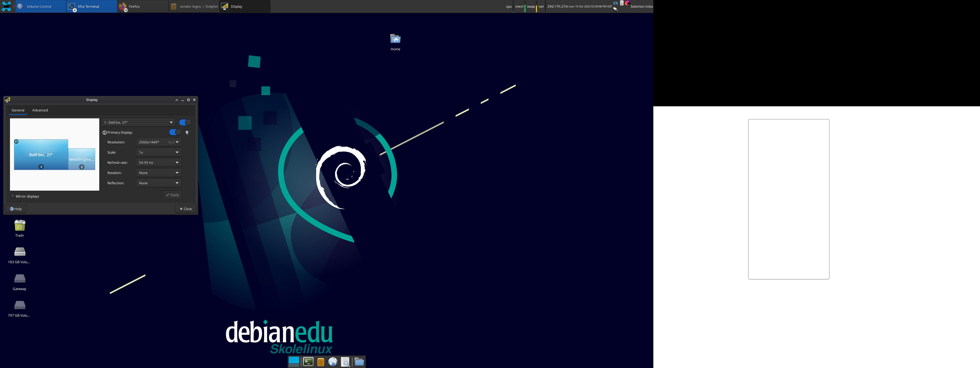Open the EN keyboard layout indicator
This screenshot has width=980, height=368.
click(616, 3)
